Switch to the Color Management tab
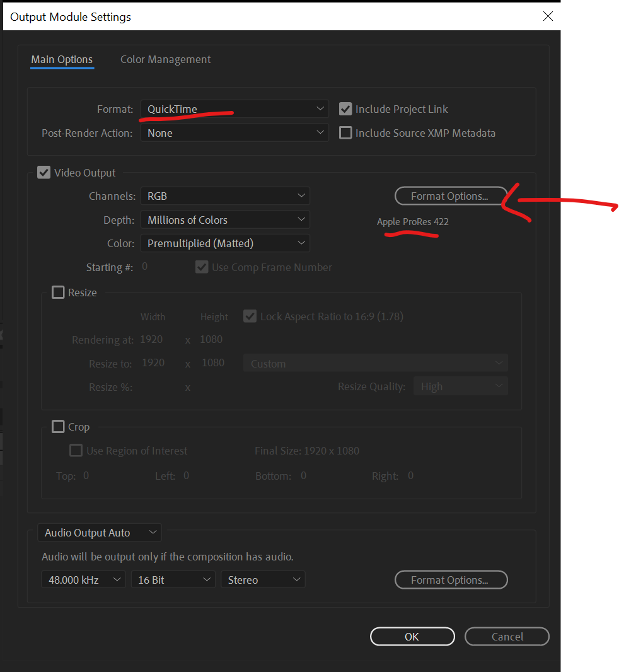The height and width of the screenshot is (672, 619). coord(165,59)
